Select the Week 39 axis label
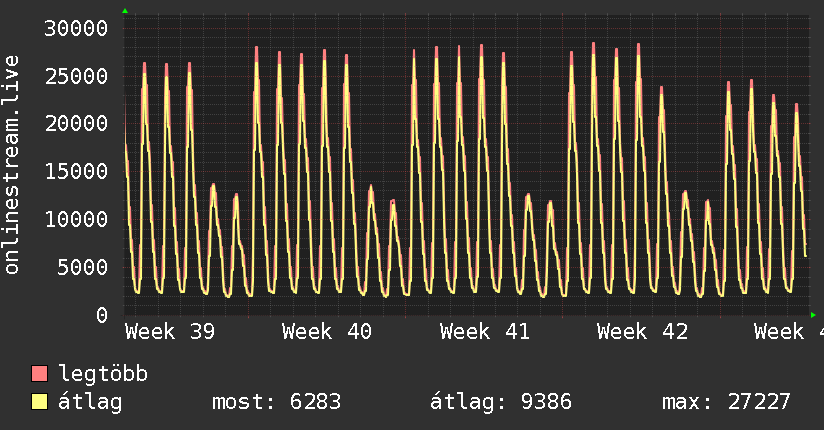 pos(170,332)
